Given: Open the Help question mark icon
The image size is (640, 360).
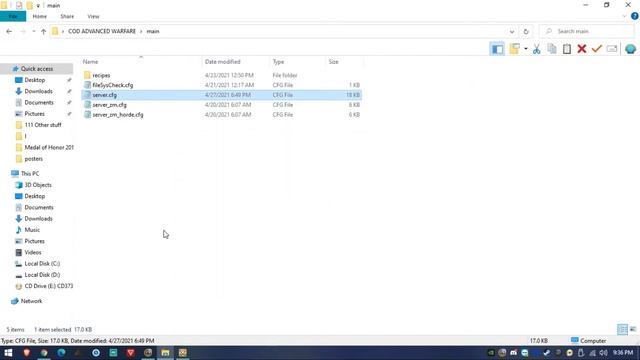Looking at the screenshot, I should [x=634, y=16].
